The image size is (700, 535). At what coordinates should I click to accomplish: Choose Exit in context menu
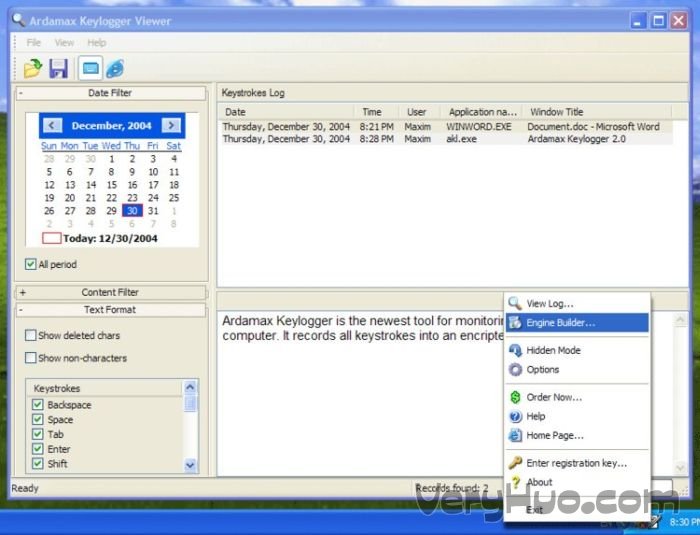(x=577, y=510)
